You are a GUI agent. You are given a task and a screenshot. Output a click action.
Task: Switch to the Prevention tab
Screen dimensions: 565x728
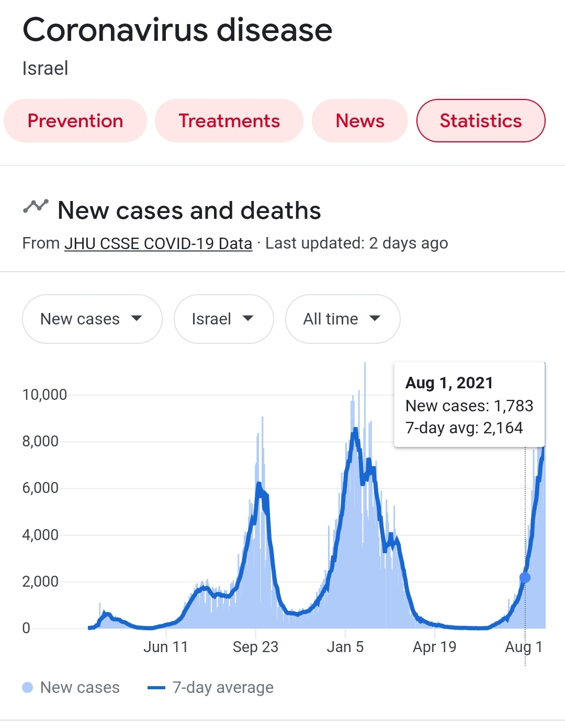[x=75, y=121]
